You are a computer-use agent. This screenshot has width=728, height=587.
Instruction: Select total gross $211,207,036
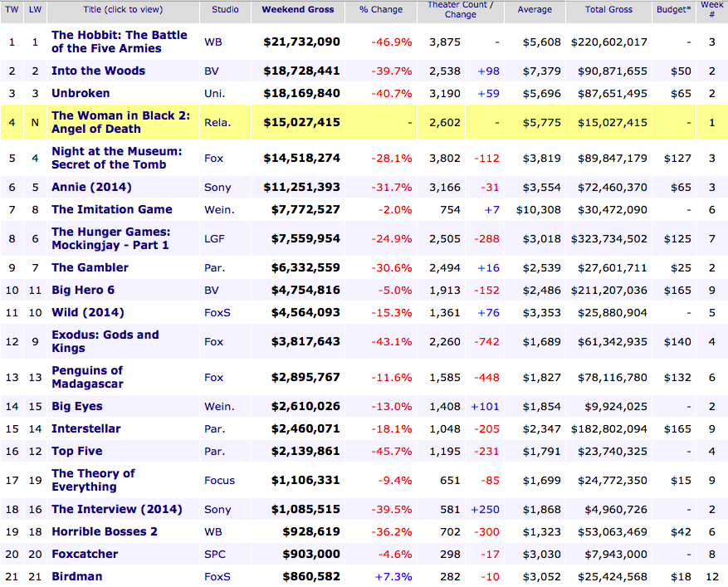(x=609, y=291)
